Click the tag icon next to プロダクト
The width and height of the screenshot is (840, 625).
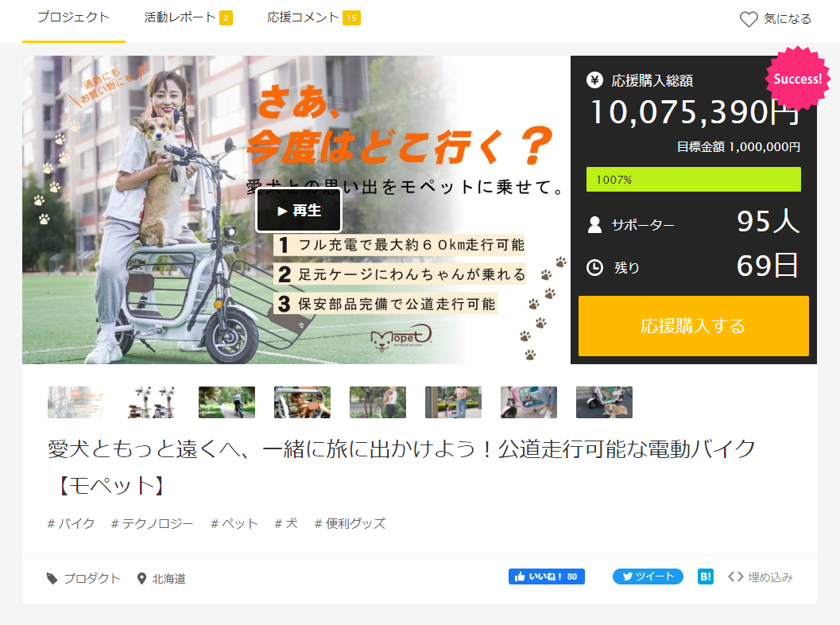52,578
